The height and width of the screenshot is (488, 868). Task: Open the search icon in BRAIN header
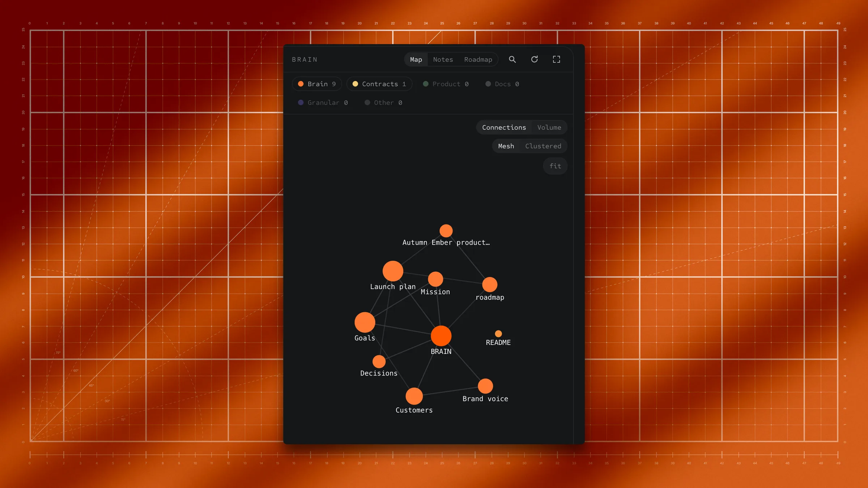(x=512, y=59)
